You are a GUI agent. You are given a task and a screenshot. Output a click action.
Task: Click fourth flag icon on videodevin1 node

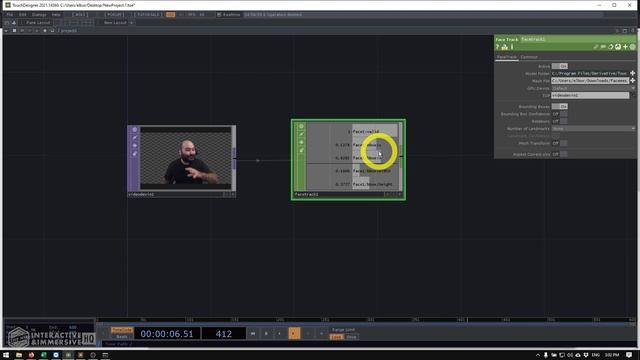tap(134, 154)
